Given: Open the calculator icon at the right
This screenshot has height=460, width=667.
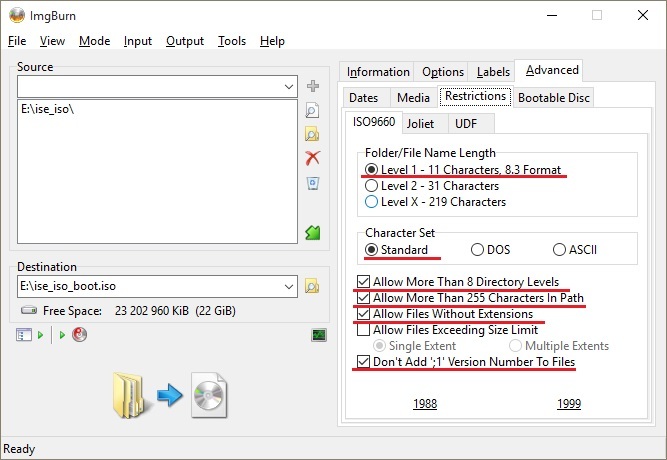Looking at the screenshot, I should tap(319, 335).
